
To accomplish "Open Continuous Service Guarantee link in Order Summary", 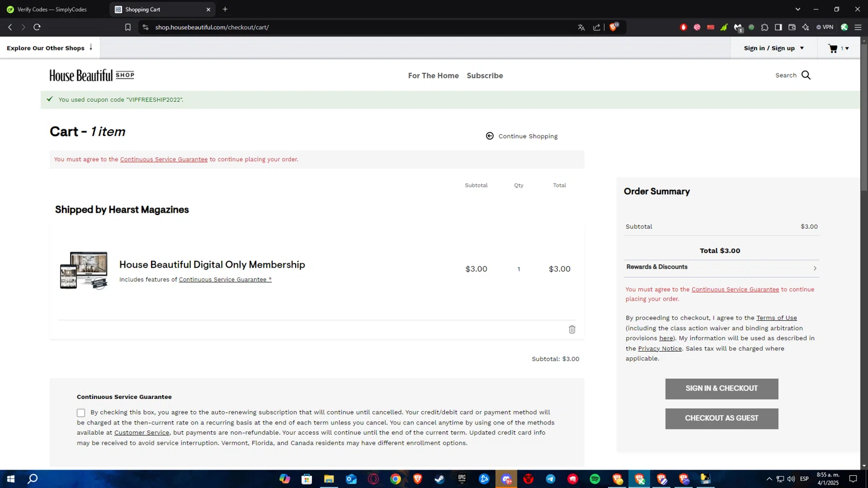I will tap(735, 290).
